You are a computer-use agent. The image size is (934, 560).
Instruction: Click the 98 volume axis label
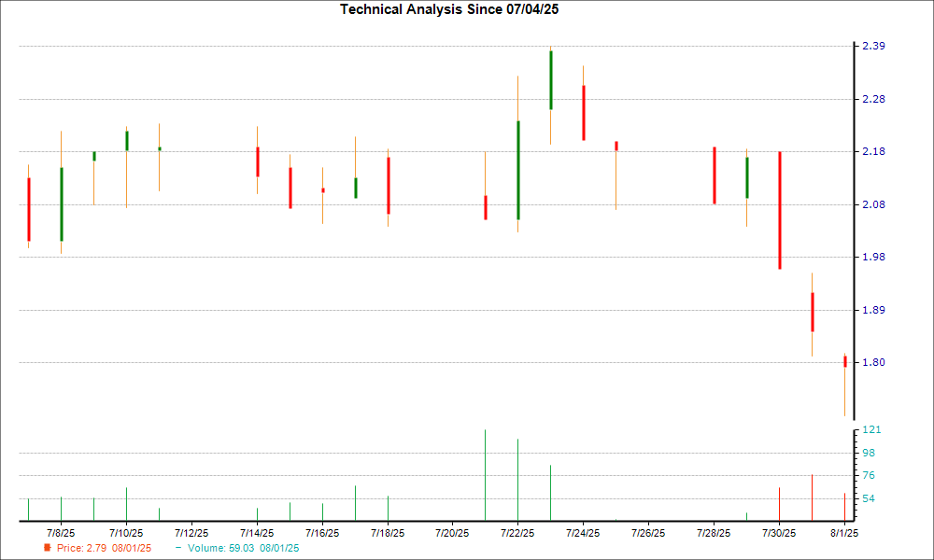click(x=869, y=453)
